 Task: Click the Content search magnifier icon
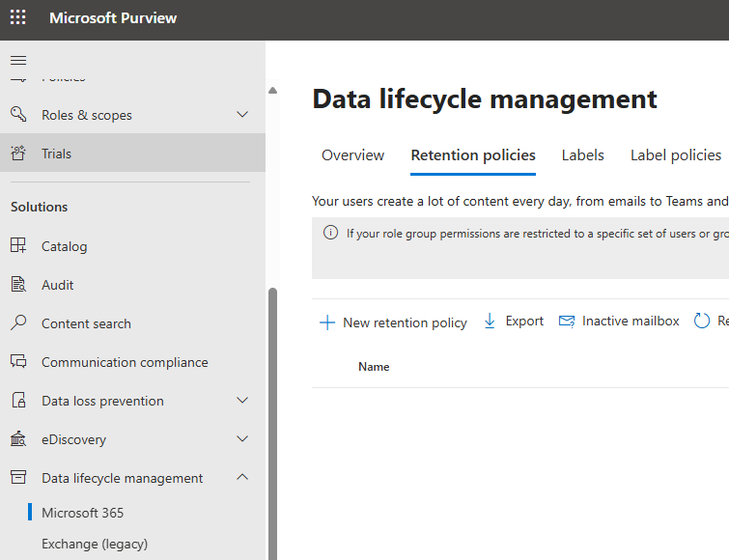tap(18, 323)
